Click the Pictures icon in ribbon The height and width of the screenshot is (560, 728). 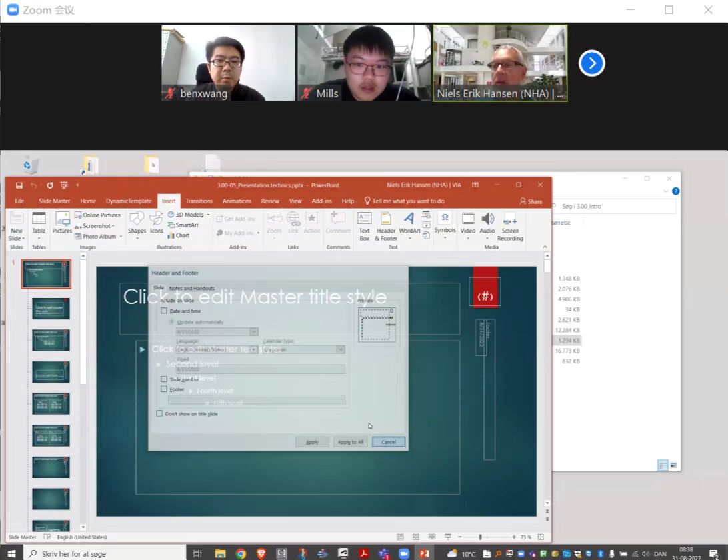[x=62, y=223]
